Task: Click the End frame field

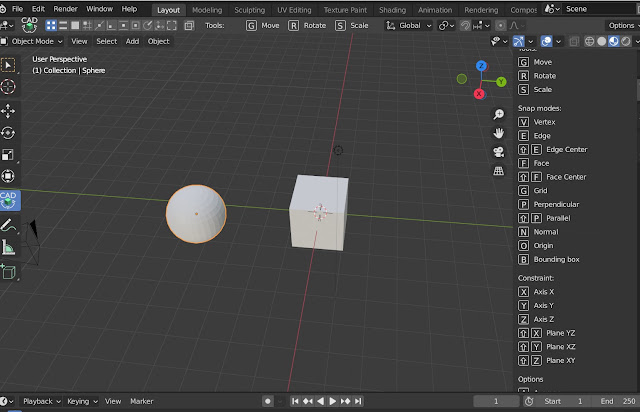Action: point(617,401)
